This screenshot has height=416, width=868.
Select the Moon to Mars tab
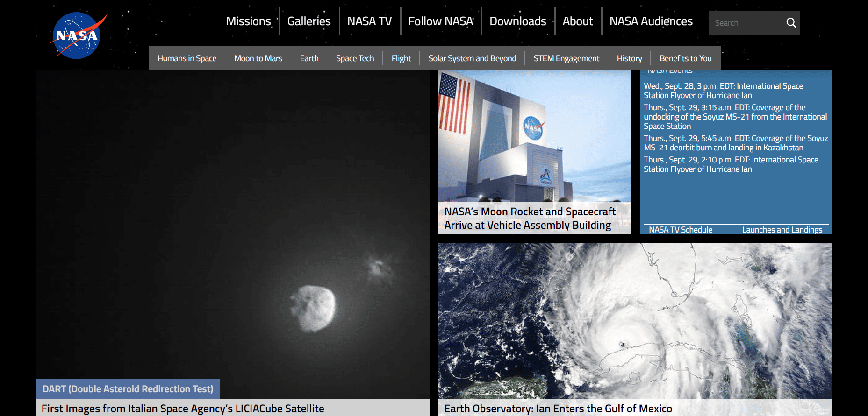pyautogui.click(x=258, y=58)
